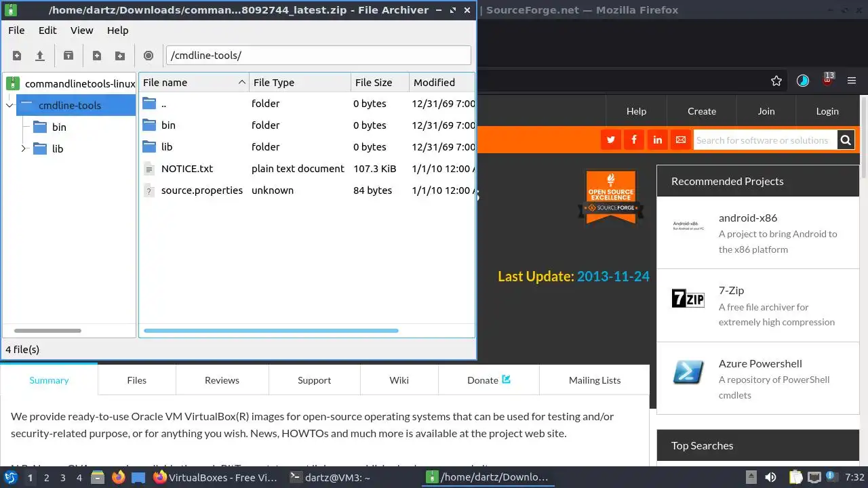Click the archive path field /cmdline-tools/

pyautogui.click(x=318, y=56)
